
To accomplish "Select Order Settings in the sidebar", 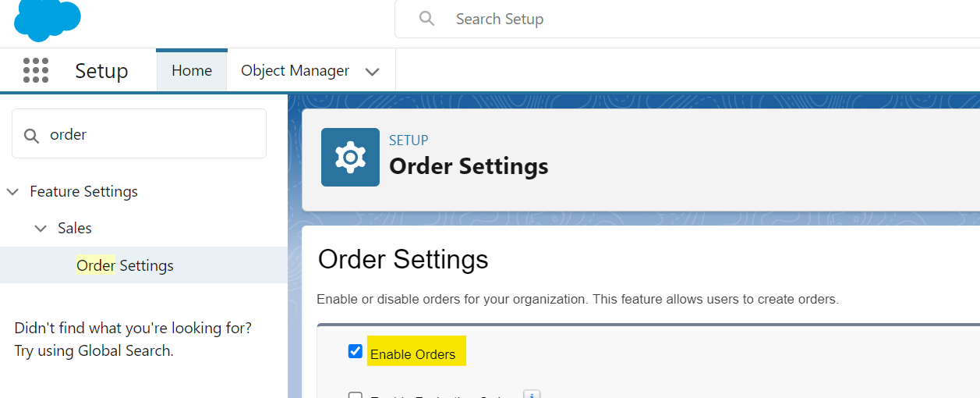I will (125, 265).
